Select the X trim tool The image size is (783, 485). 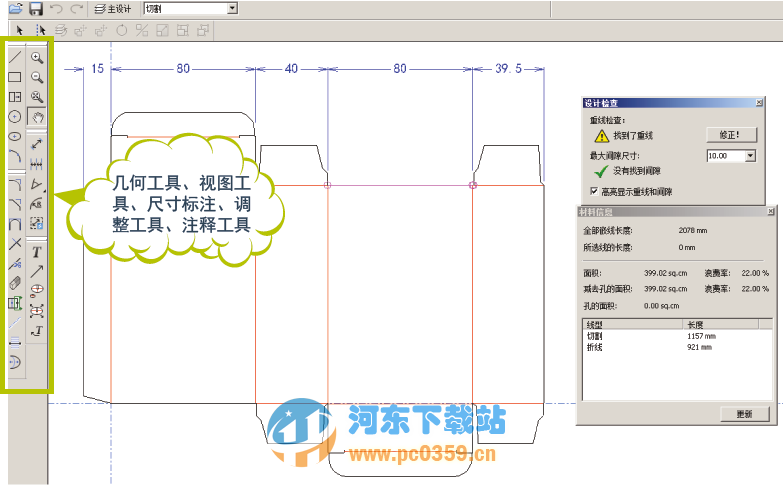click(x=15, y=243)
